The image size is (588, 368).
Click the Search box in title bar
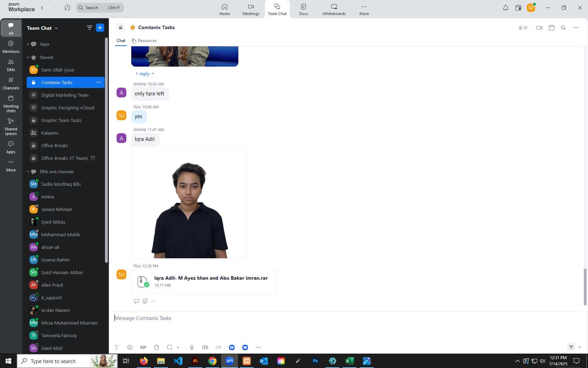coord(100,8)
